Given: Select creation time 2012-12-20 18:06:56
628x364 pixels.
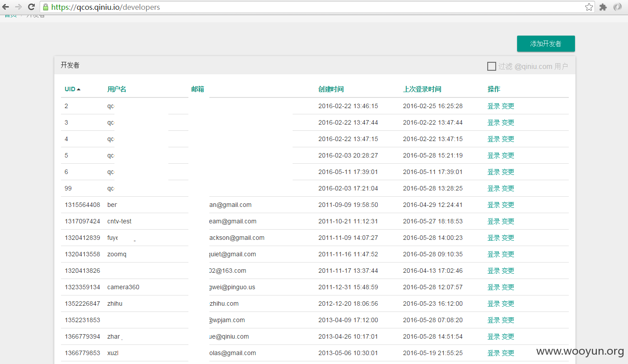Looking at the screenshot, I should coord(348,303).
